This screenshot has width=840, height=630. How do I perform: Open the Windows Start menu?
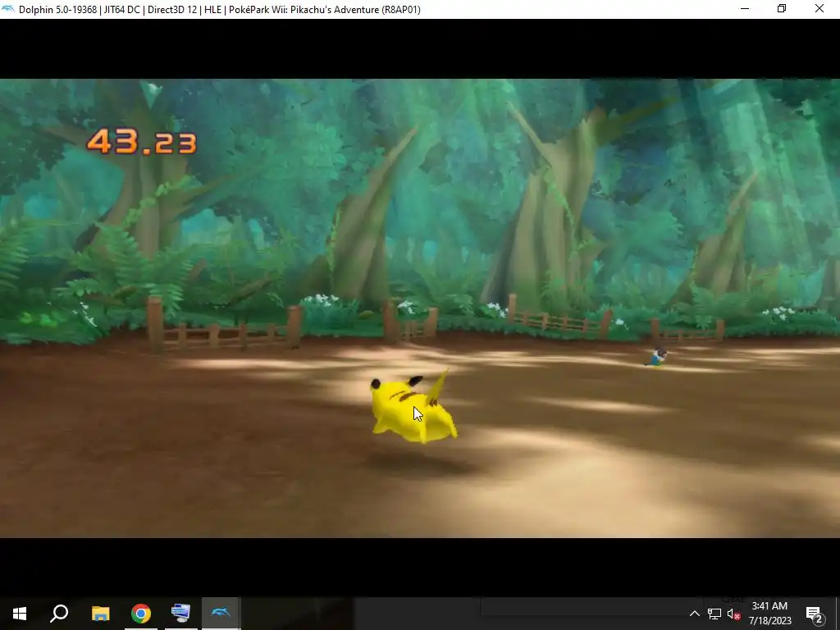(x=20, y=614)
